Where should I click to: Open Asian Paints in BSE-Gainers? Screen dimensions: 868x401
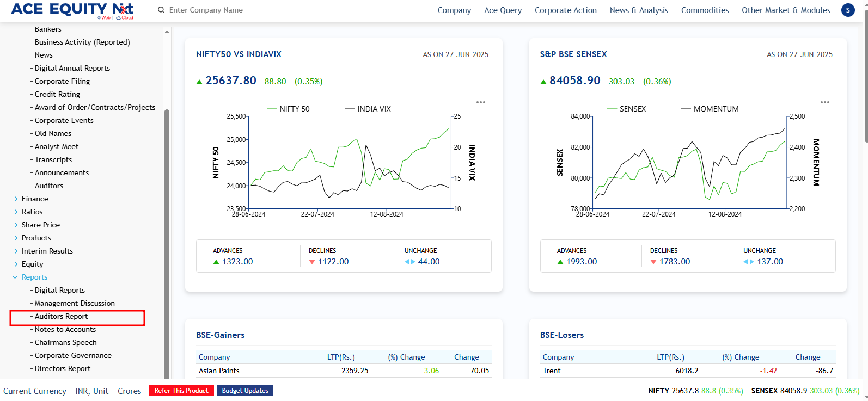point(219,371)
